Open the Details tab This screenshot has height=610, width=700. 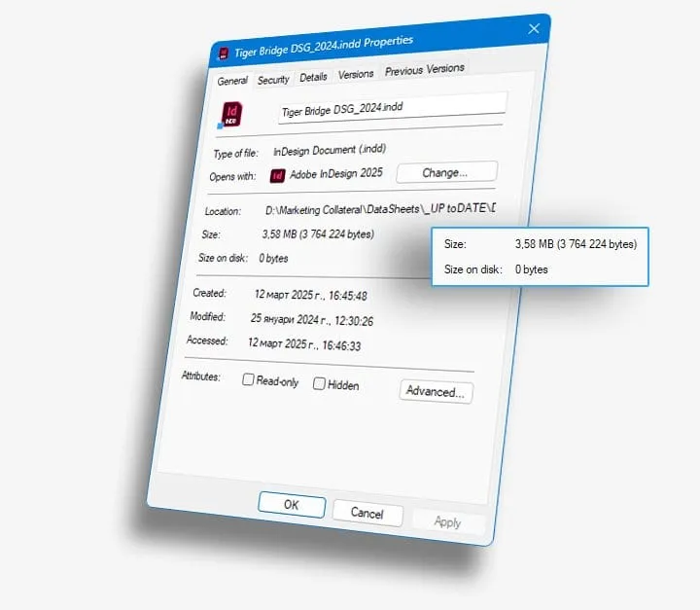pyautogui.click(x=313, y=77)
